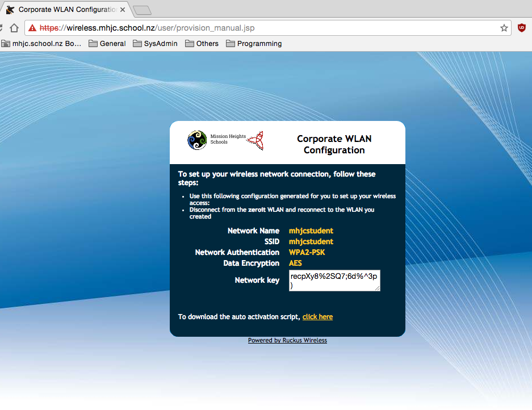Open the Others bookmarks folder

click(202, 44)
